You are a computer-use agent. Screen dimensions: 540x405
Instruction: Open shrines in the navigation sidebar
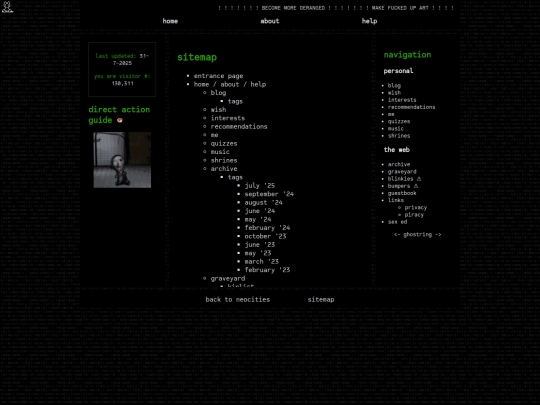(399, 136)
